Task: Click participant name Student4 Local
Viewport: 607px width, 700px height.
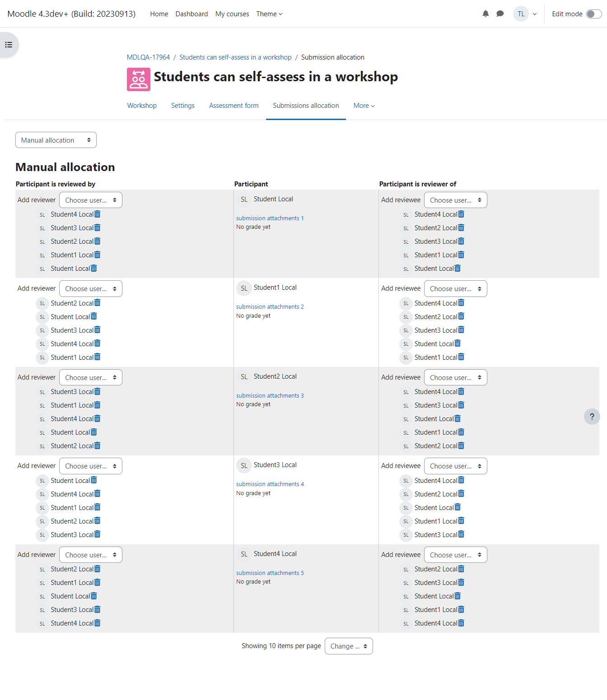Action: pyautogui.click(x=275, y=554)
